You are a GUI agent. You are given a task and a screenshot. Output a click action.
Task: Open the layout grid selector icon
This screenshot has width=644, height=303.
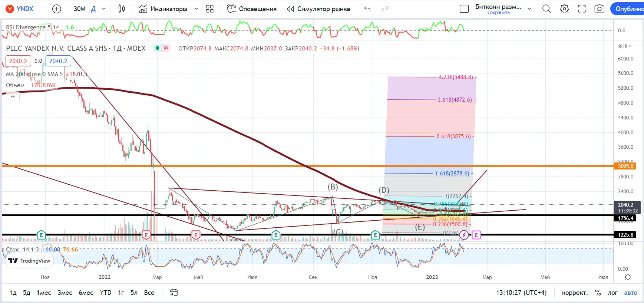click(210, 9)
